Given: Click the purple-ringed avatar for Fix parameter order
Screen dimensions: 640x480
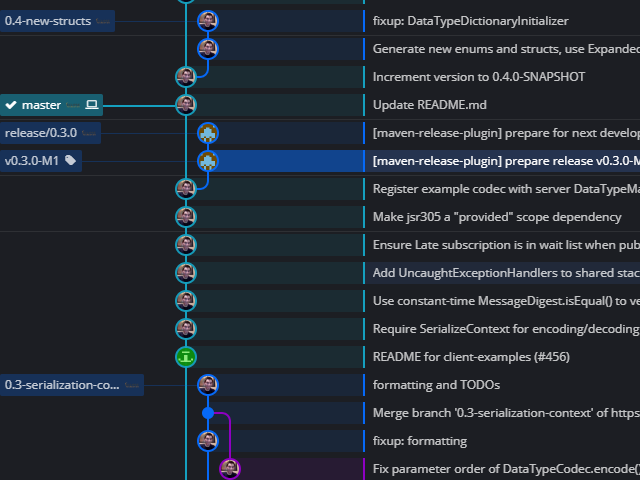Looking at the screenshot, I should point(230,468).
